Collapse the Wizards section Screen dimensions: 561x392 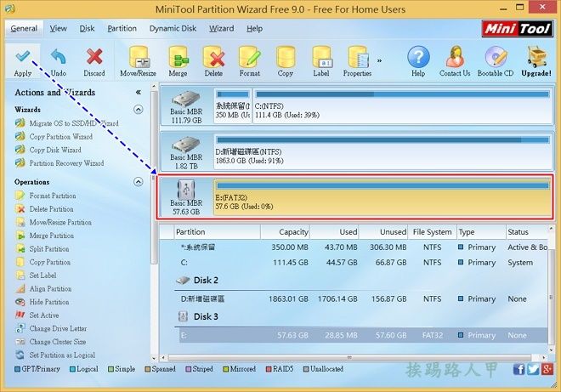[139, 109]
